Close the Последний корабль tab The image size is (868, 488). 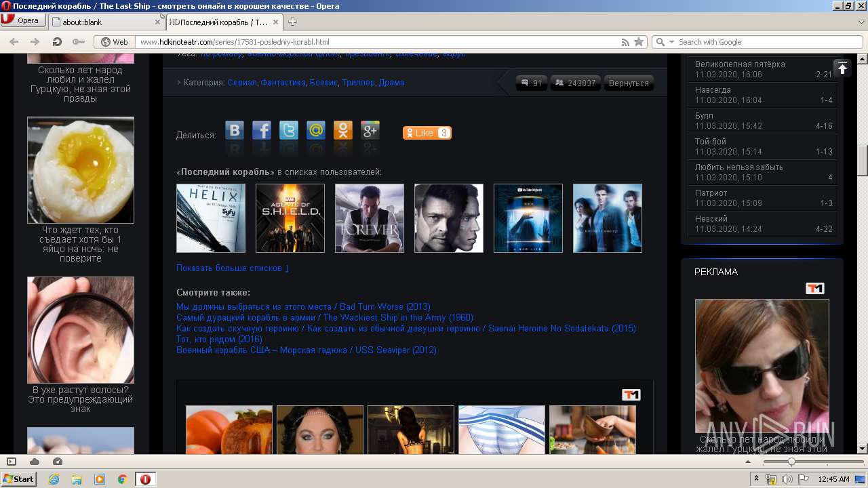[x=277, y=22]
